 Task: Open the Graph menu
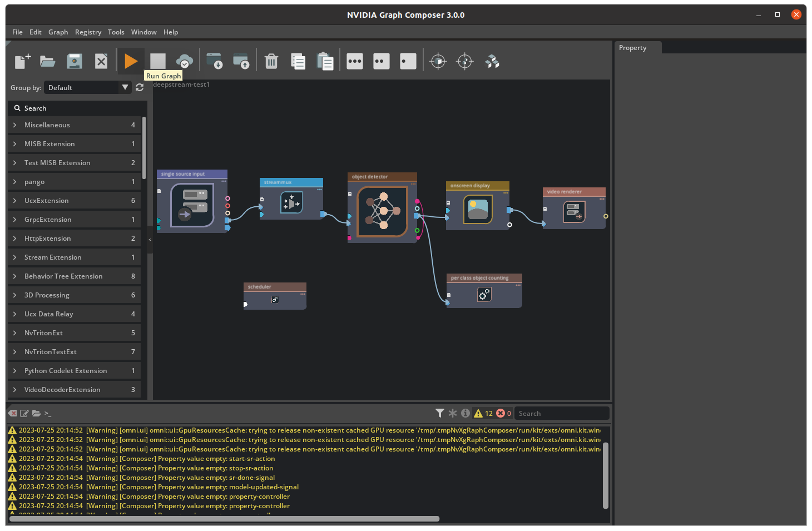click(58, 32)
